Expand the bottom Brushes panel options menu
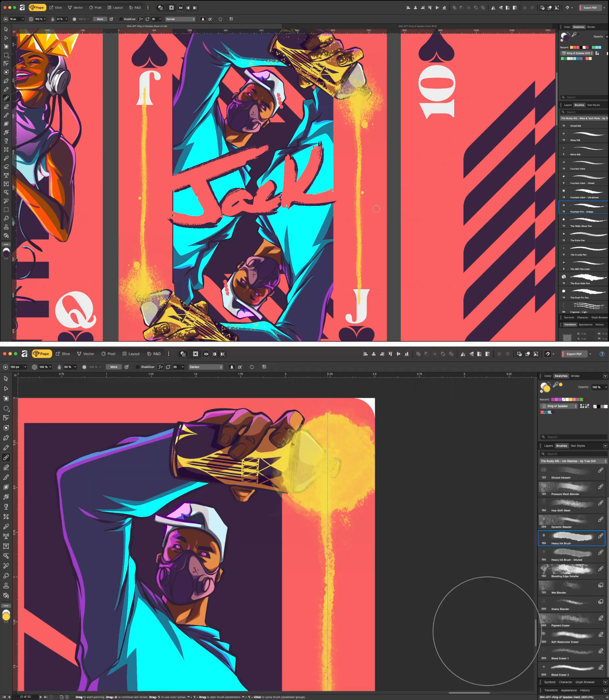609x700 pixels. point(605,446)
